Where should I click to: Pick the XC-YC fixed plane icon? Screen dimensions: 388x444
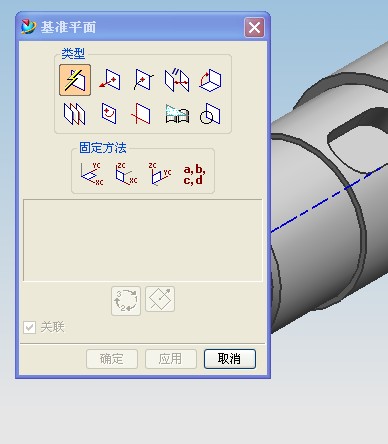point(92,174)
